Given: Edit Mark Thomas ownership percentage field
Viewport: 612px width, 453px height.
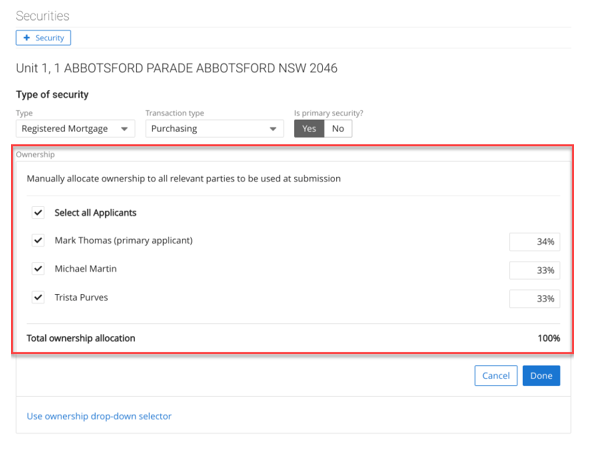Looking at the screenshot, I should point(534,242).
